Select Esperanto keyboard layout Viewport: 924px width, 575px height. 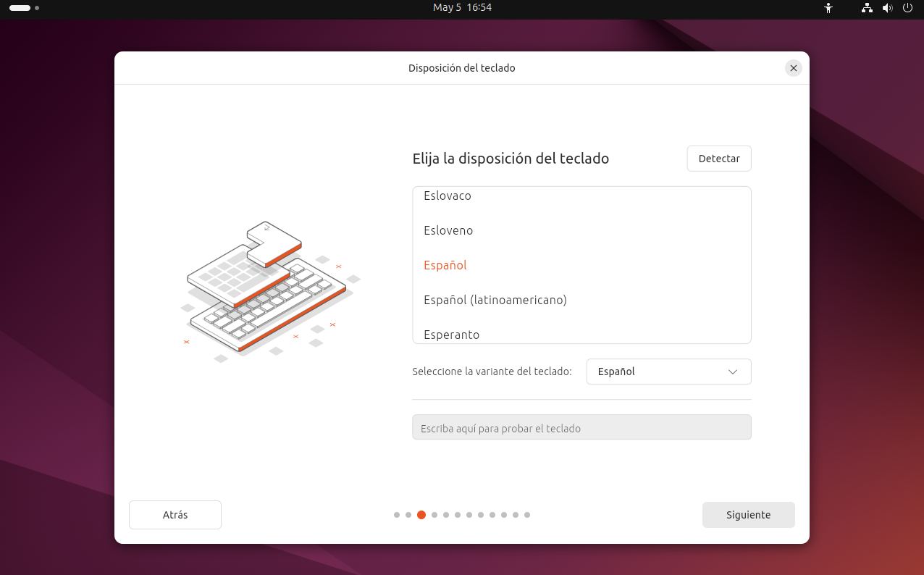451,335
